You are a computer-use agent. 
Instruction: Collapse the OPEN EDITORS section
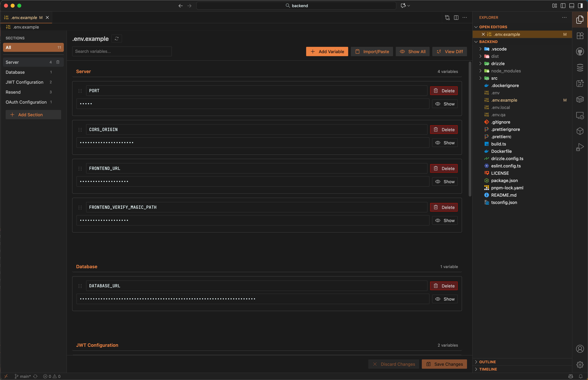pyautogui.click(x=493, y=27)
